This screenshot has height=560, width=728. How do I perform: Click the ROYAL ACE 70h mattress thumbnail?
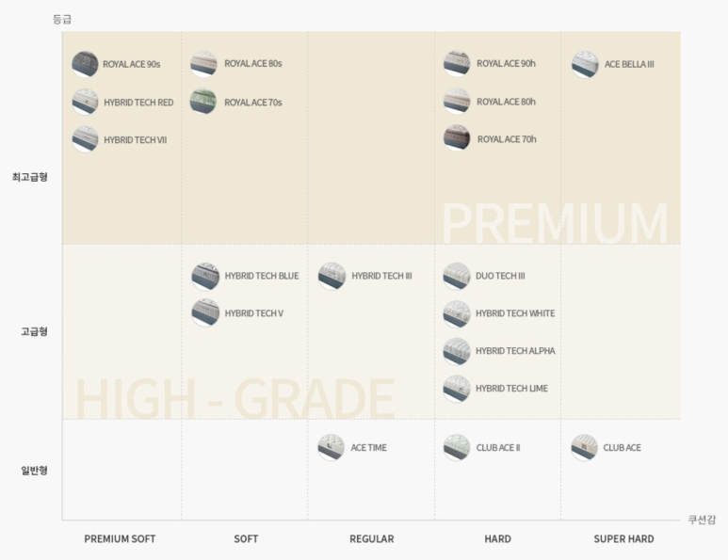[457, 137]
